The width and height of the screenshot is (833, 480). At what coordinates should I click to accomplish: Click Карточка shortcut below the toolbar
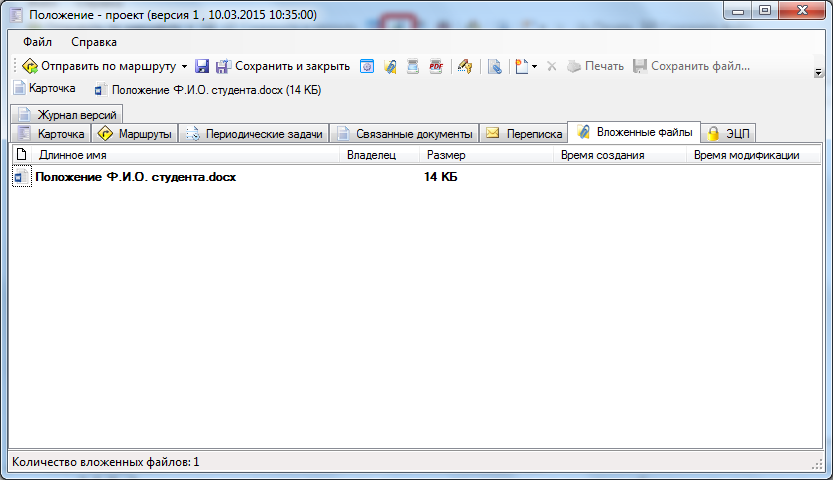(x=45, y=89)
